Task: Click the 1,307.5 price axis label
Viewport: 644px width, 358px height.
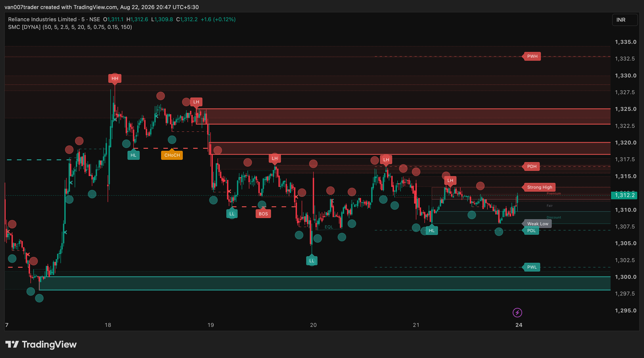Action: 625,226
